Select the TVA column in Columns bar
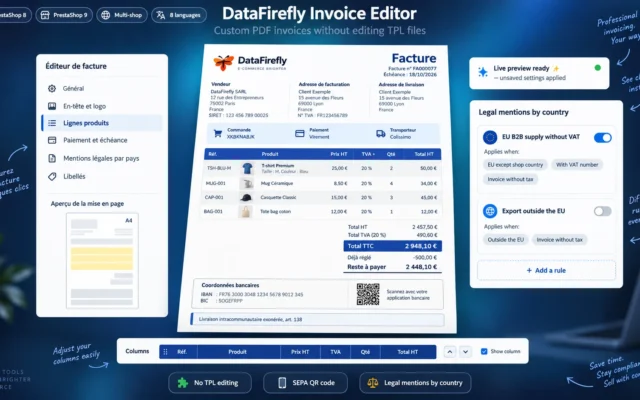The width and height of the screenshot is (640, 400). point(336,352)
